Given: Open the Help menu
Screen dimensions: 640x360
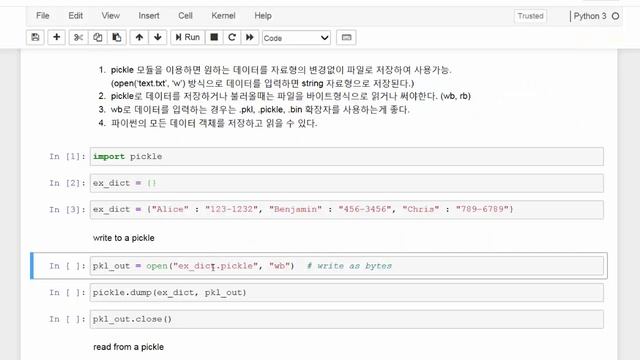Looking at the screenshot, I should 263,16.
